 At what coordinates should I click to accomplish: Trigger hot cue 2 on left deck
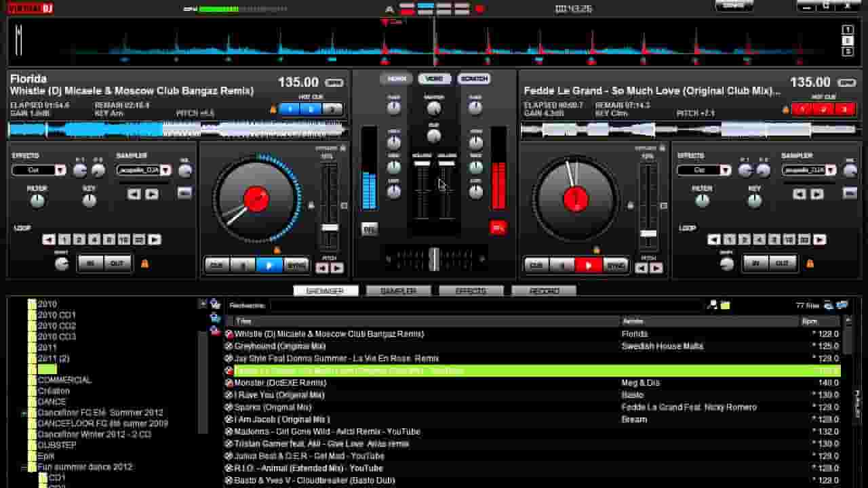(x=311, y=108)
